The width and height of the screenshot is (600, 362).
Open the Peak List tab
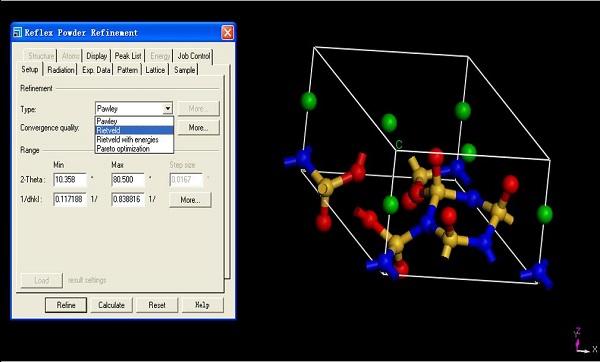(128, 56)
